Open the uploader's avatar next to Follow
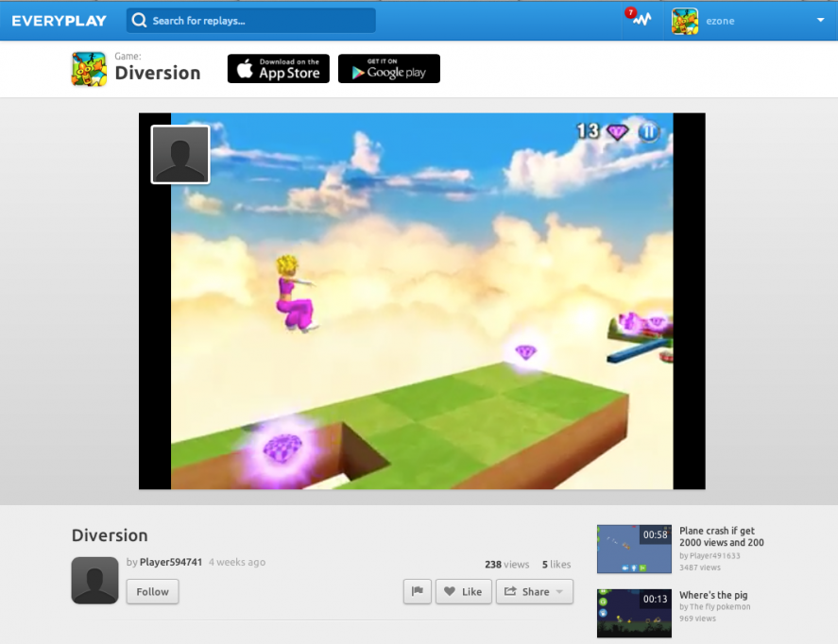 [94, 581]
